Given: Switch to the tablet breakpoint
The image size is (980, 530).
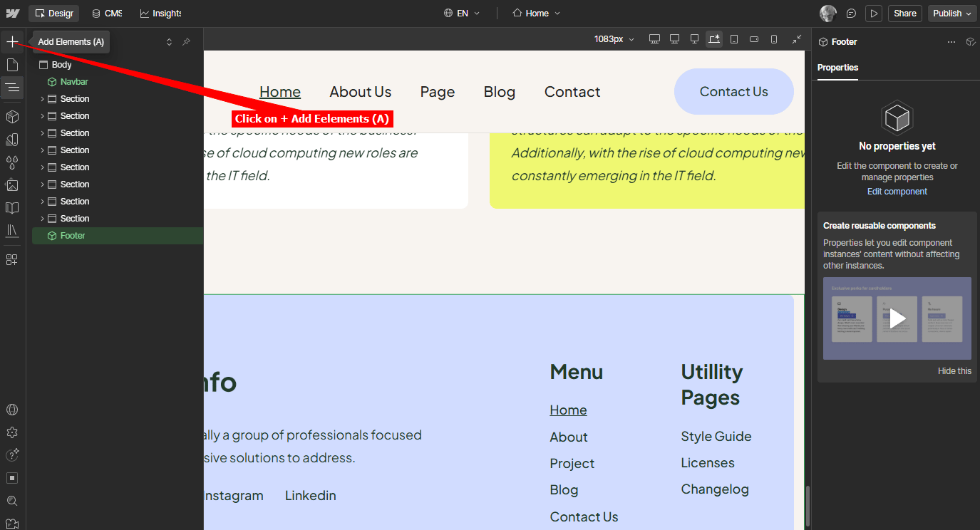Looking at the screenshot, I should 734,39.
